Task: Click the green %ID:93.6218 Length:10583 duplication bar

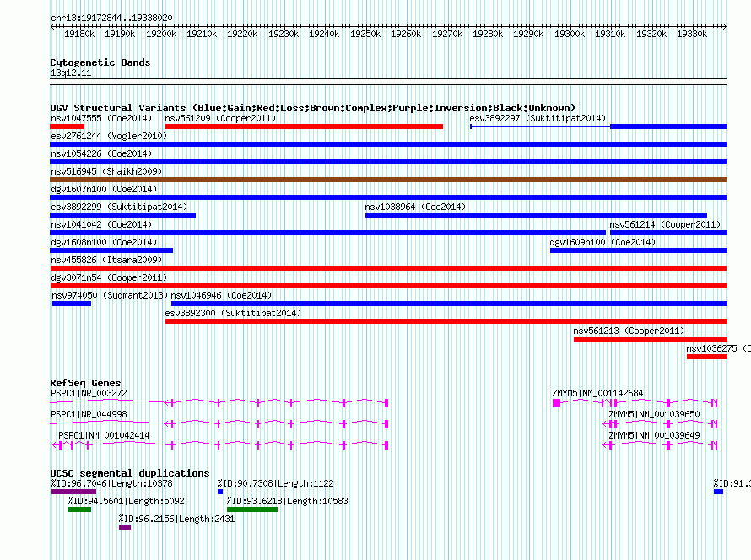Action: click(252, 509)
